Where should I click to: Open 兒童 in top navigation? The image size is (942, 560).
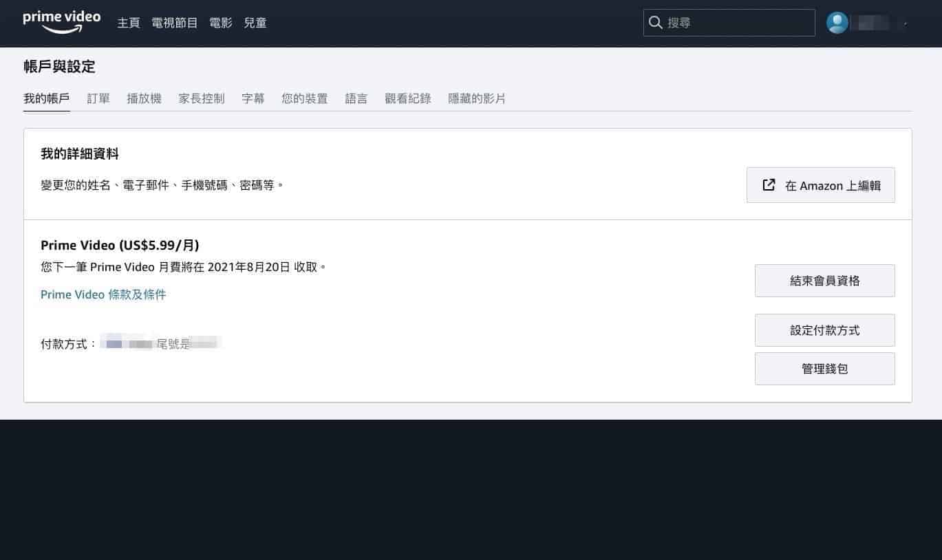point(255,23)
